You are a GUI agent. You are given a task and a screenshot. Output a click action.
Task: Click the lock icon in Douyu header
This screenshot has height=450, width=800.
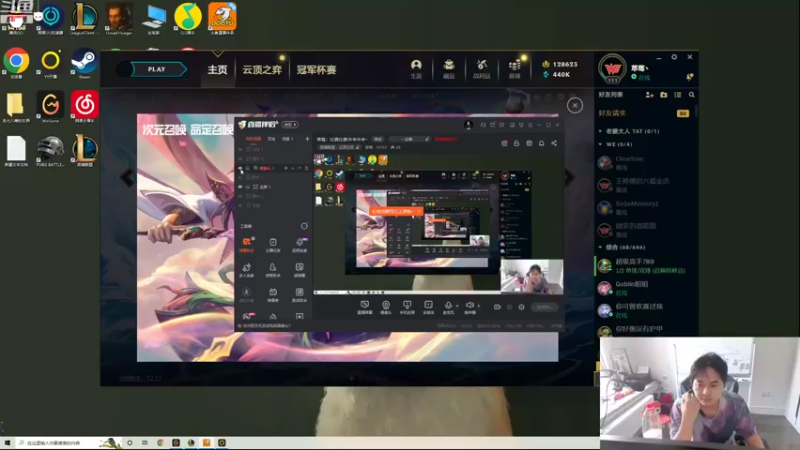tap(516, 143)
